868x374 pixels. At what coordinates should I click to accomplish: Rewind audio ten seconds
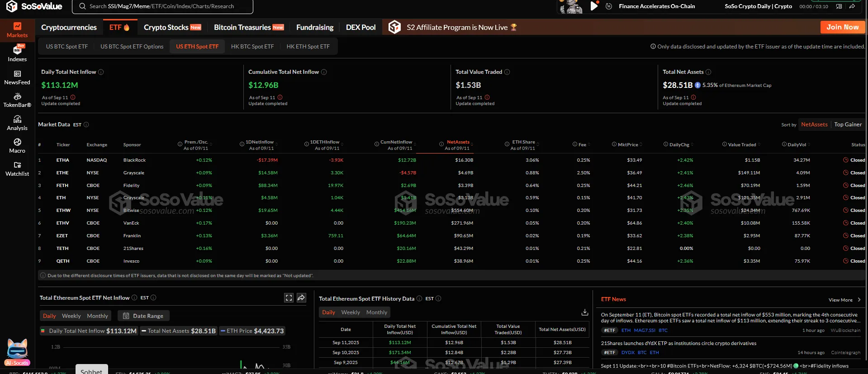[609, 6]
